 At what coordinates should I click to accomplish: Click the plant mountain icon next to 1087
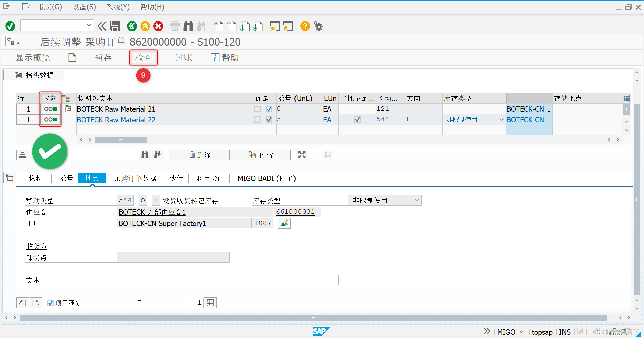[284, 223]
